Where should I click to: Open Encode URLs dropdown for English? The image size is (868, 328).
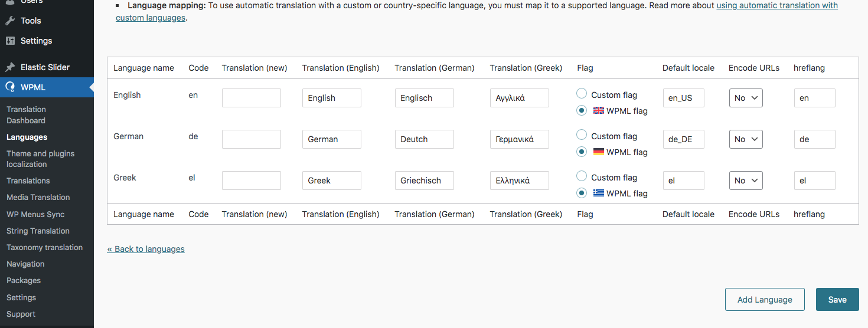[746, 98]
